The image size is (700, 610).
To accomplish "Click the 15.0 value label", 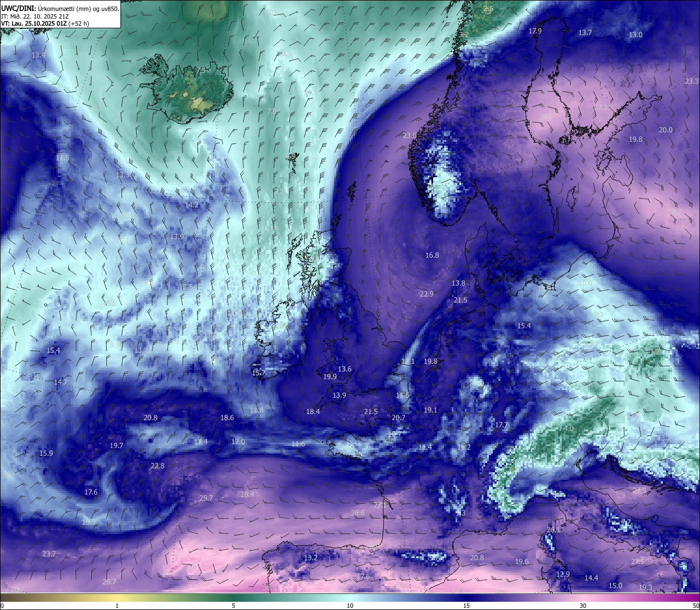I will pos(615,585).
